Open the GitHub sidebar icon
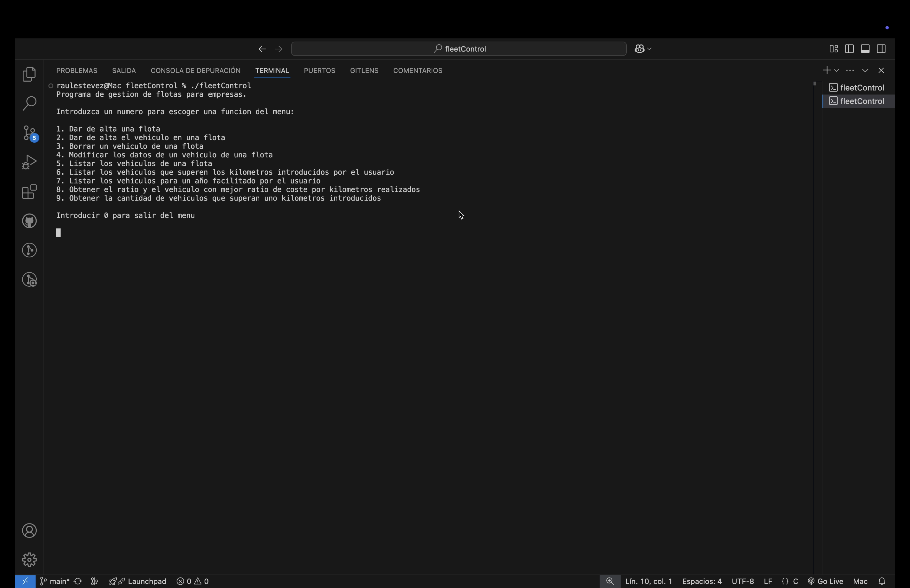The height and width of the screenshot is (588, 910). [x=29, y=221]
